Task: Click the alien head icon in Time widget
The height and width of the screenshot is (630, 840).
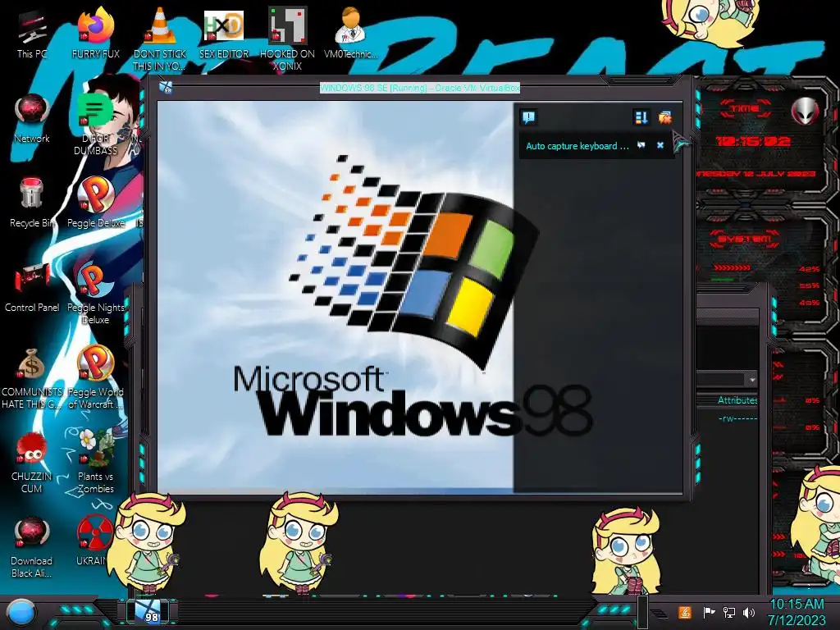Action: (805, 112)
